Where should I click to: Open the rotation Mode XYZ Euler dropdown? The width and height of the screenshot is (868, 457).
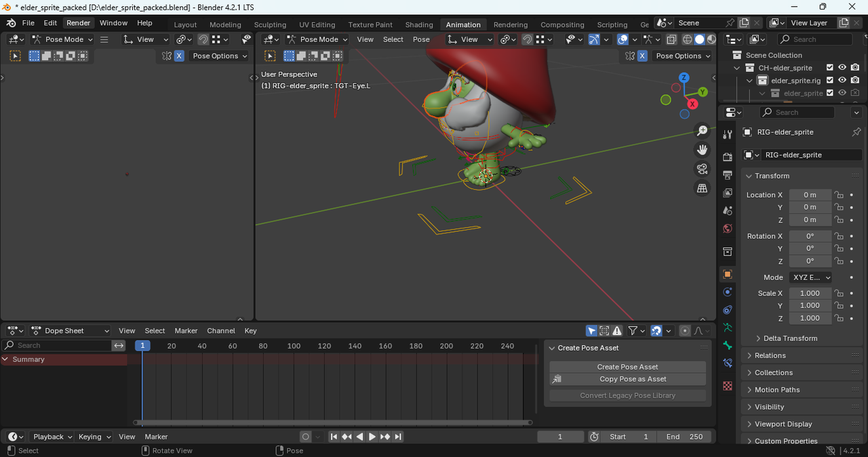coord(810,277)
